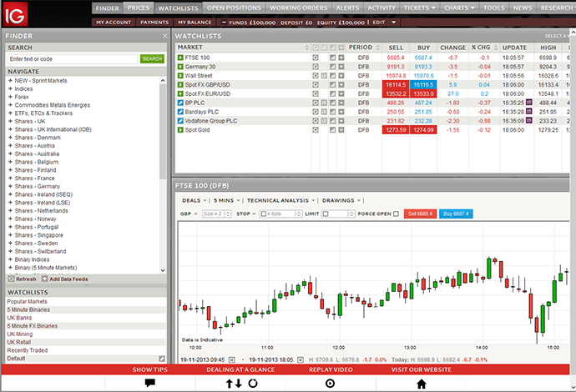Open deal ticket icon for FTSE 100
The height and width of the screenshot is (392, 576).
point(316,58)
